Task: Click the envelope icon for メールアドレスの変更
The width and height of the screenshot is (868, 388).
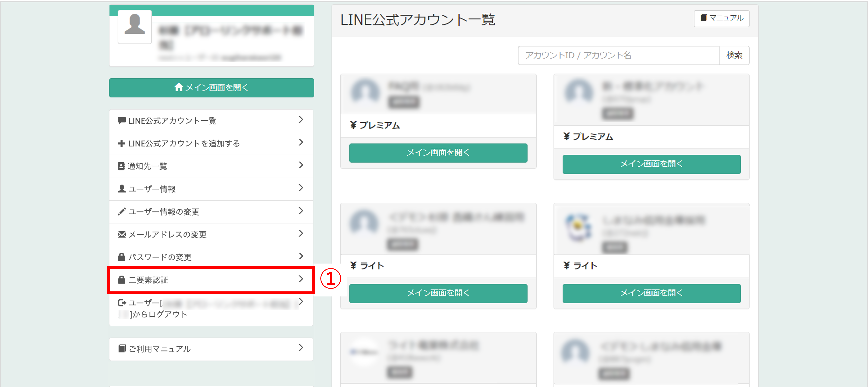Action: [122, 234]
